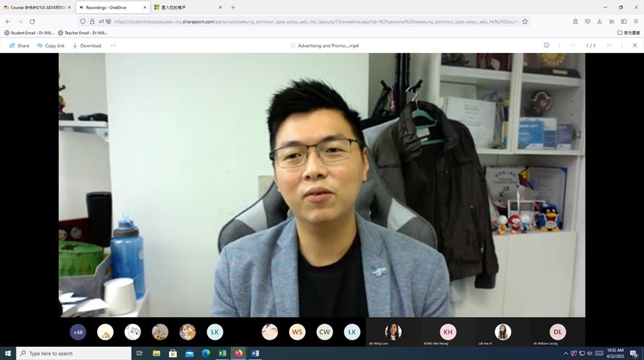The image size is (644, 360).
Task: Open the Firefox downloads panel
Action: coord(599,21)
